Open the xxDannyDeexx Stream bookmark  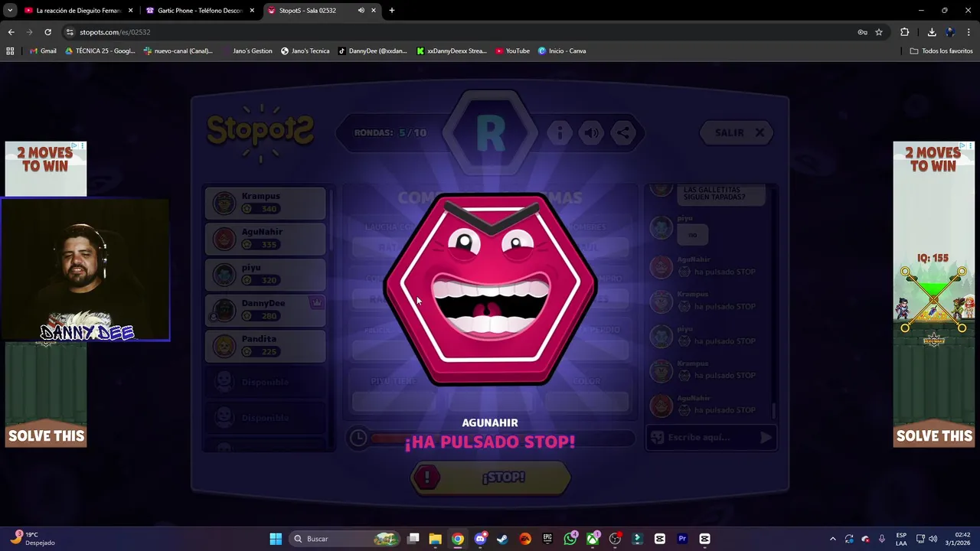tap(452, 51)
